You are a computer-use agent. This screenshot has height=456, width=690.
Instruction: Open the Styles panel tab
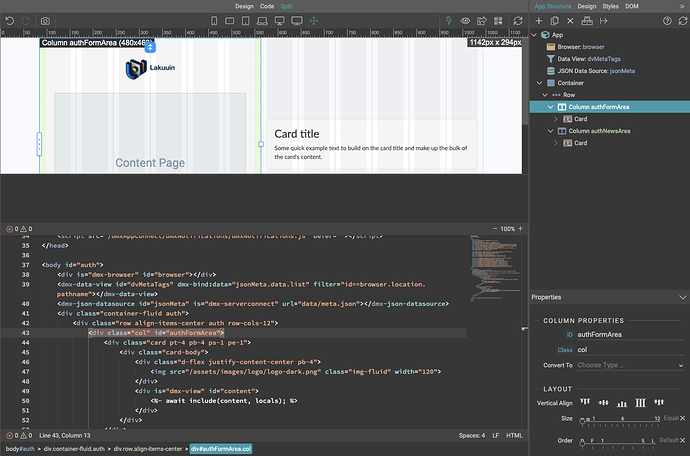610,6
